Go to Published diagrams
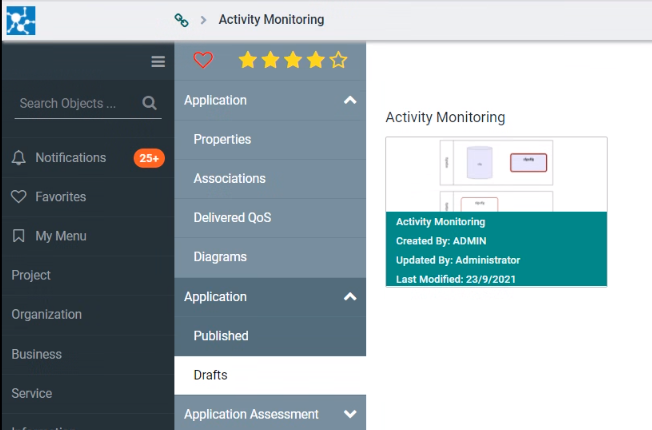 (221, 336)
